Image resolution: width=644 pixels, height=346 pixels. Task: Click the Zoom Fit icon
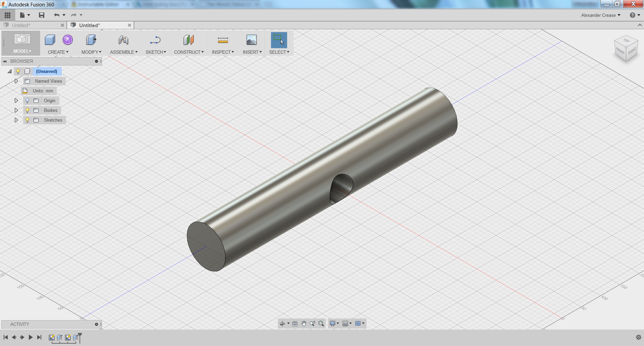coord(321,323)
